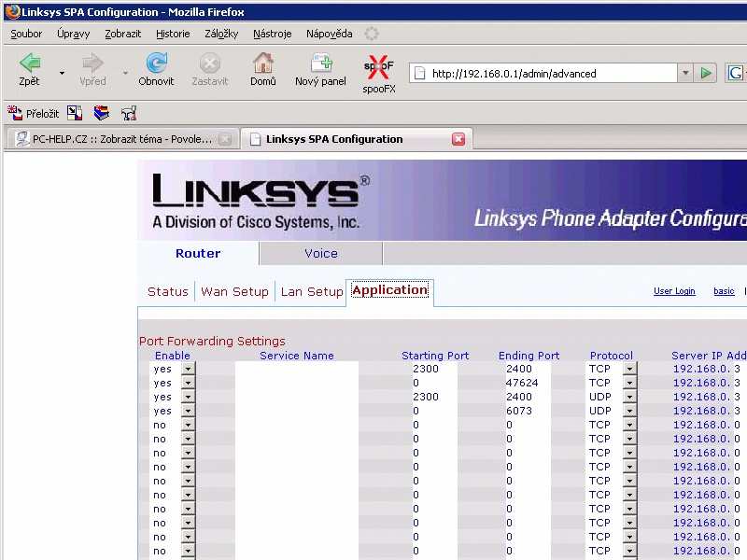Image resolution: width=747 pixels, height=560 pixels.
Task: Click Ending Port field showing 47624
Action: point(528,383)
